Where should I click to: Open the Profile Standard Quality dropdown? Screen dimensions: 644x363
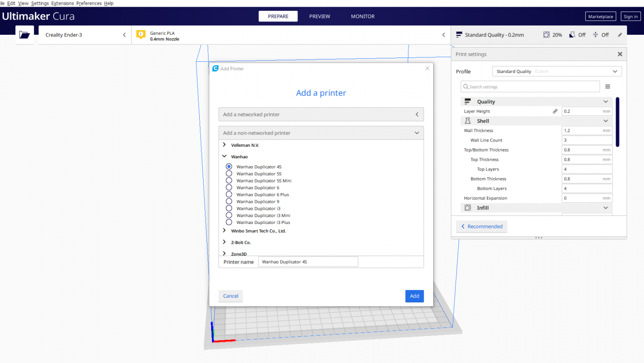coord(557,72)
